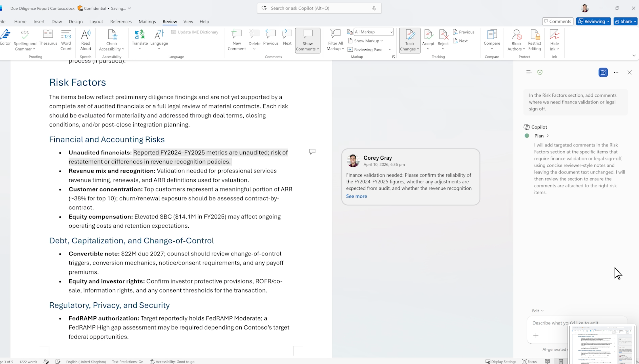Switch to the References tab
This screenshot has width=639, height=364.
(121, 21)
